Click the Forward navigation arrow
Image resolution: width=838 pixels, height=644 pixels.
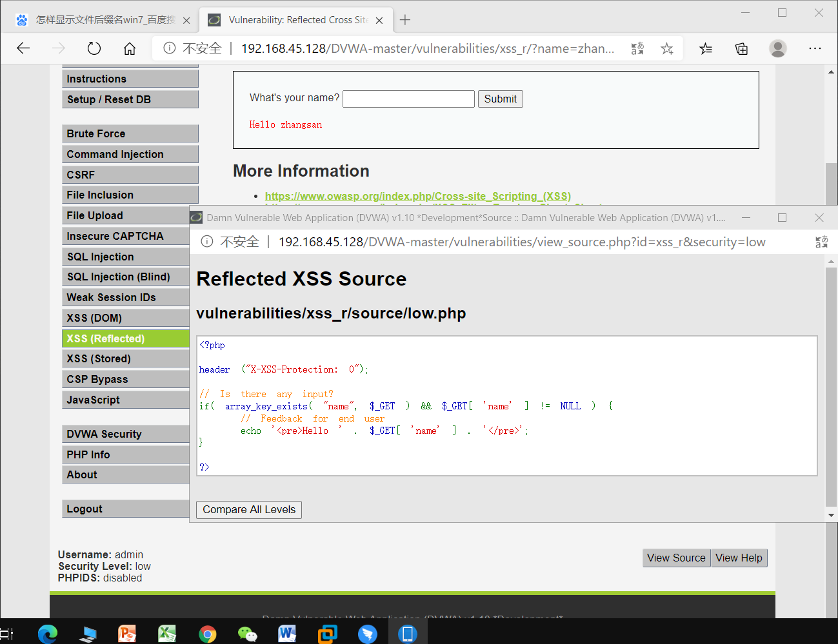pos(59,48)
